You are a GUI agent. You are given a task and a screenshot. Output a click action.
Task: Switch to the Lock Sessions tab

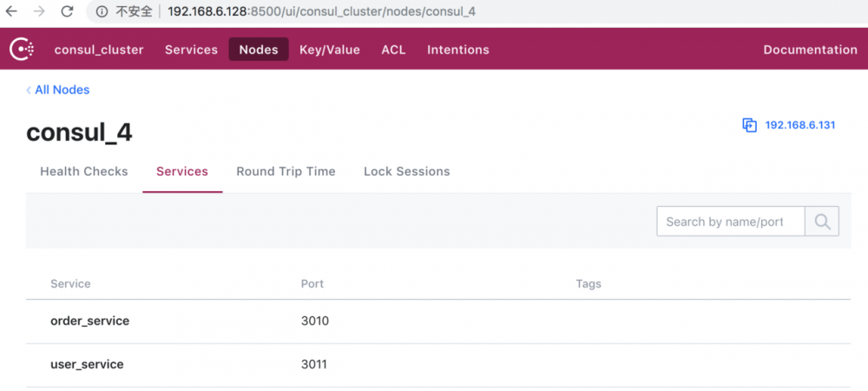tap(406, 172)
